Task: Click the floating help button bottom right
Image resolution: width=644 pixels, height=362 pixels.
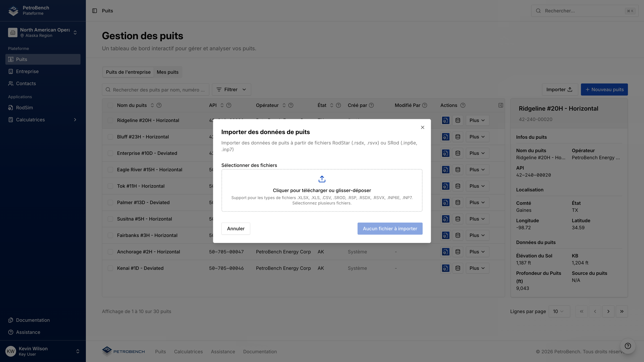Action: pyautogui.click(x=628, y=346)
